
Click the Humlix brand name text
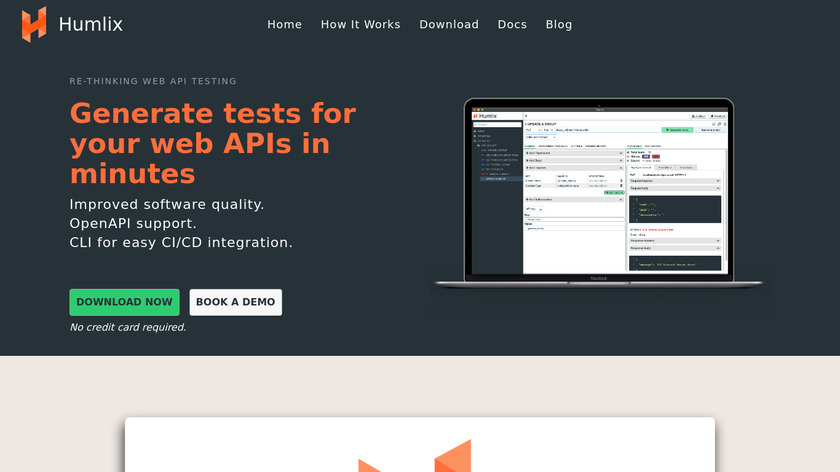pyautogui.click(x=90, y=24)
